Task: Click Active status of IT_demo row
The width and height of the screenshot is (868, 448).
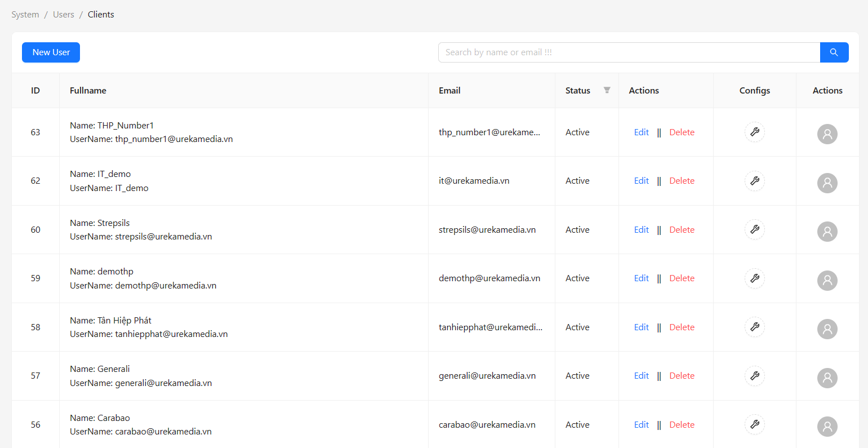Action: 577,181
